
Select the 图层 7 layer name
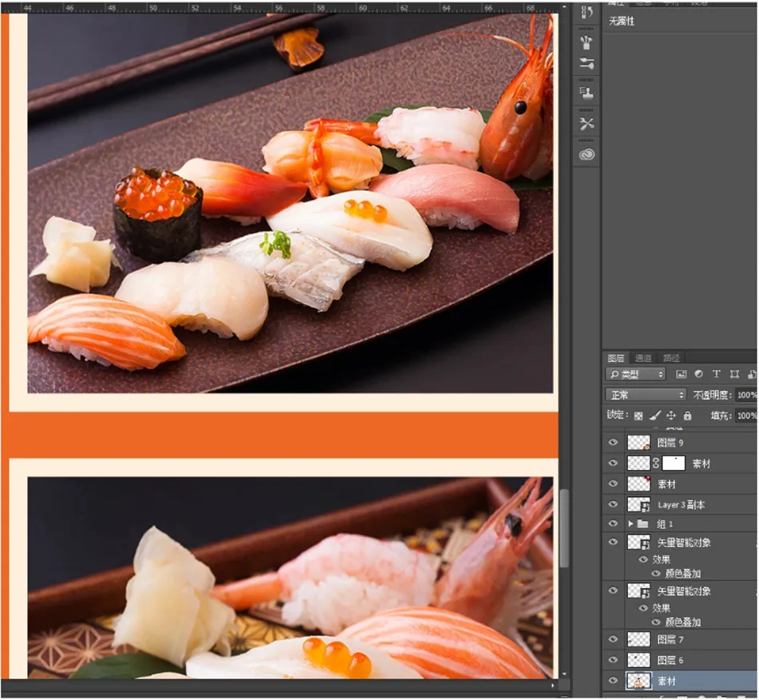670,639
